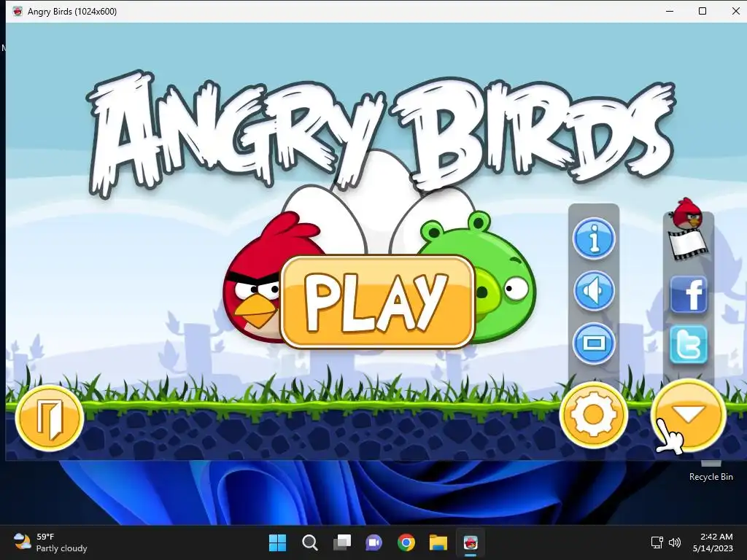The width and height of the screenshot is (747, 560).
Task: Open the Windows Start menu
Action: pos(277,542)
